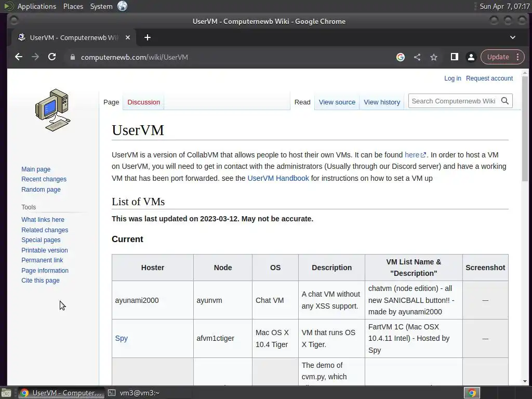Click the page vertical scrollbar thumb

coord(525,129)
